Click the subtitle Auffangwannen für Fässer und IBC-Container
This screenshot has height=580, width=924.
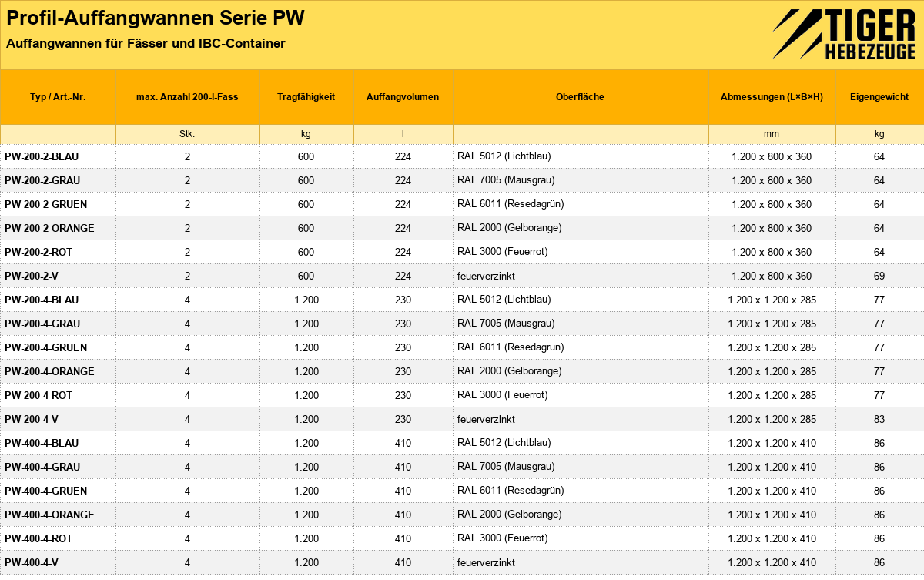pyautogui.click(x=146, y=44)
